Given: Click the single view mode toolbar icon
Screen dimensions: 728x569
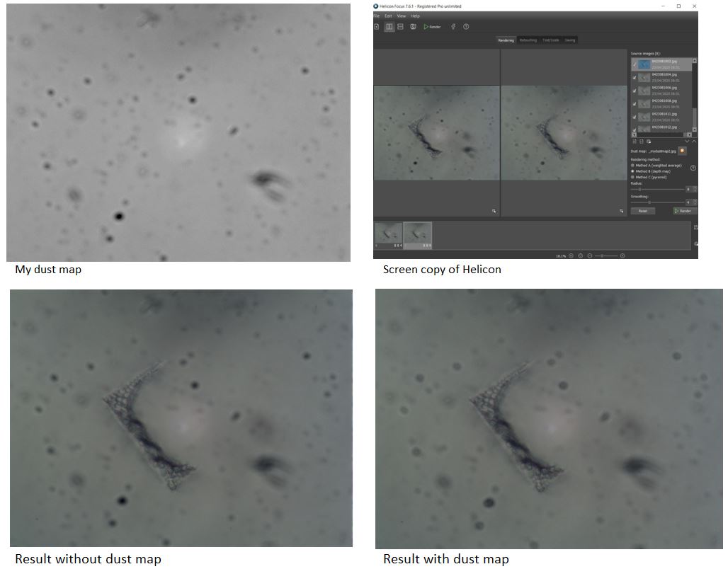Looking at the screenshot, I should click(x=413, y=27).
